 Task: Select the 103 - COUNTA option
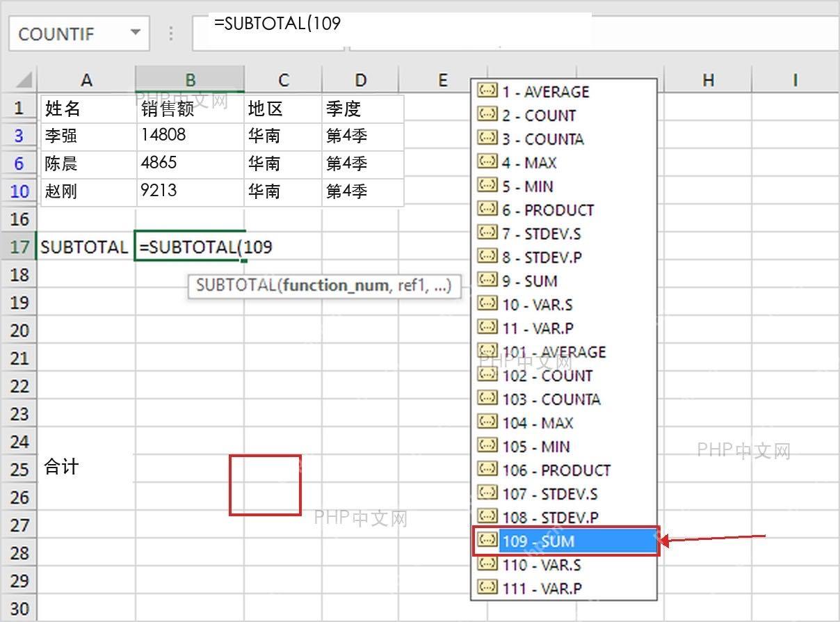pyautogui.click(x=564, y=399)
